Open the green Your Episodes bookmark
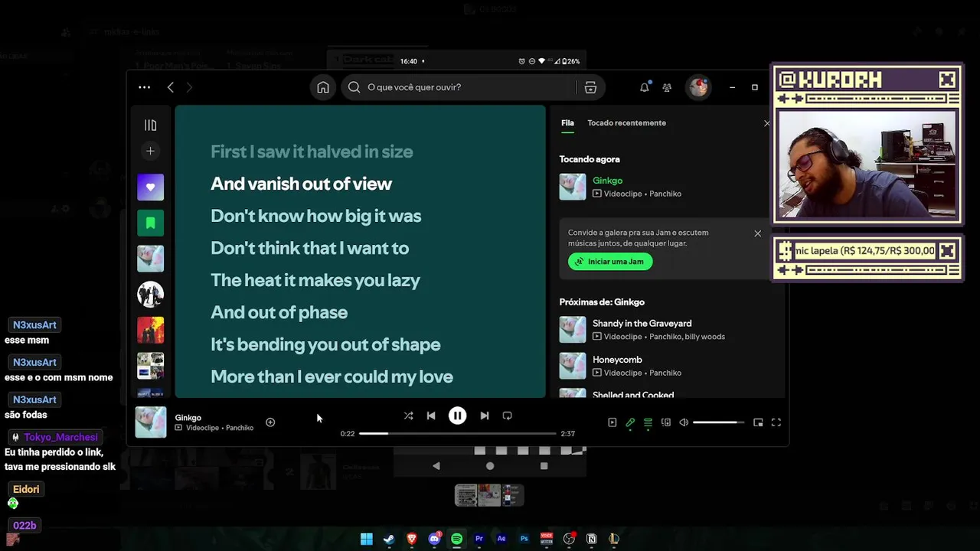 pyautogui.click(x=150, y=223)
